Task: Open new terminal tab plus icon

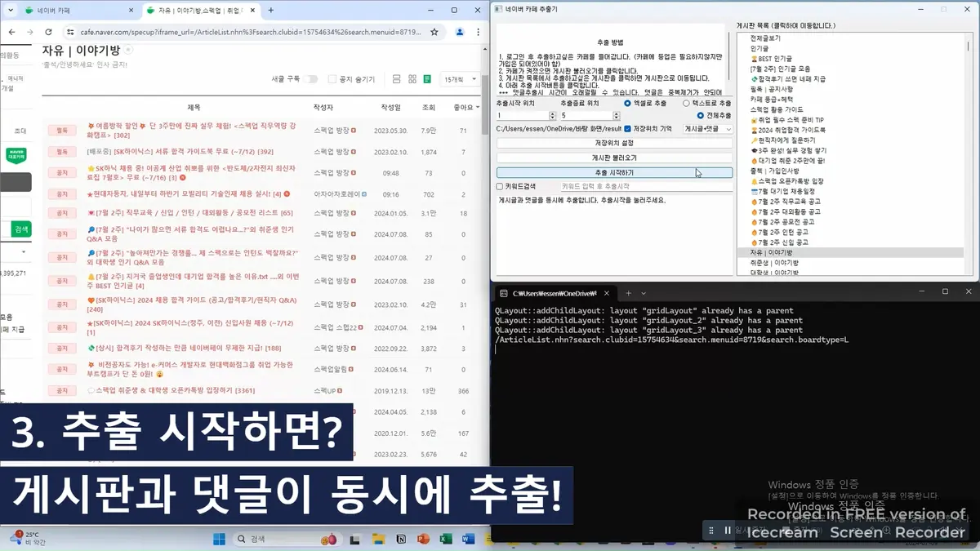Action: pyautogui.click(x=628, y=293)
